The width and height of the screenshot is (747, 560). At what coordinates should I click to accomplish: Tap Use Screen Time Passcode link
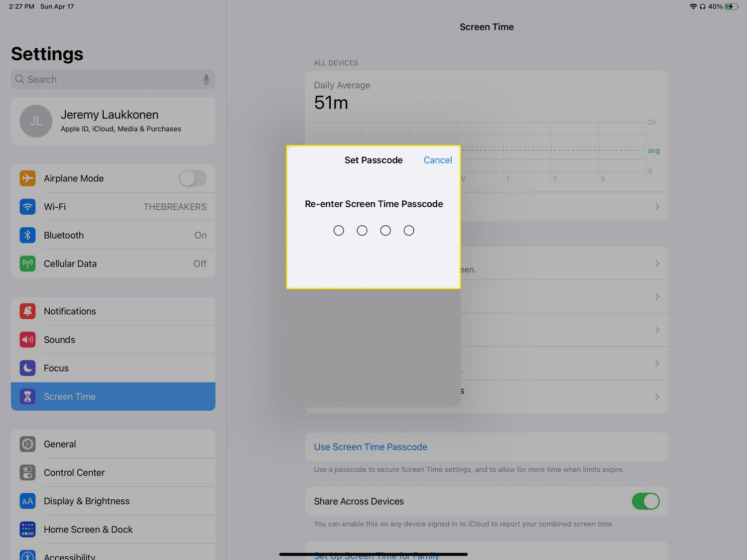371,447
